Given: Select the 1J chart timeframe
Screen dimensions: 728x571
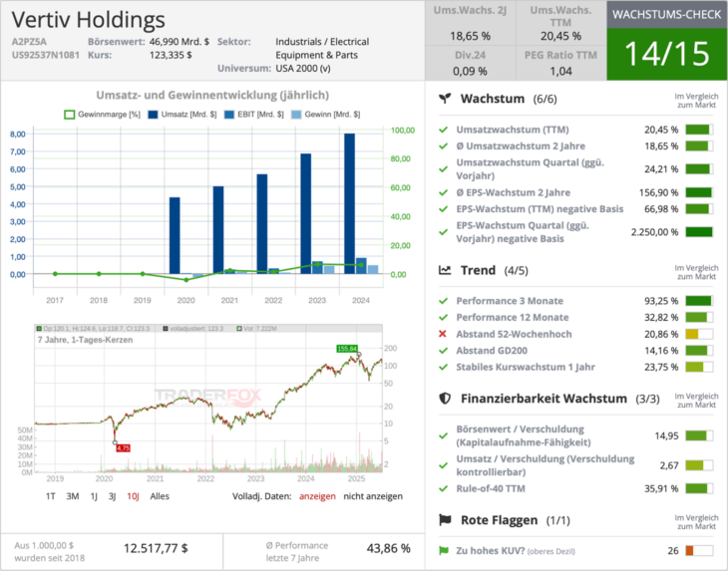Looking at the screenshot, I should (x=94, y=496).
